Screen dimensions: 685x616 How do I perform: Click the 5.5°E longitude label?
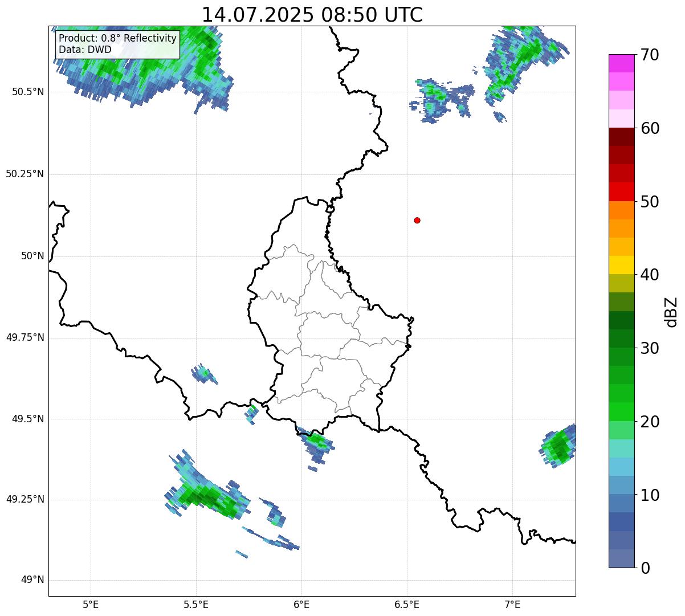pyautogui.click(x=196, y=604)
